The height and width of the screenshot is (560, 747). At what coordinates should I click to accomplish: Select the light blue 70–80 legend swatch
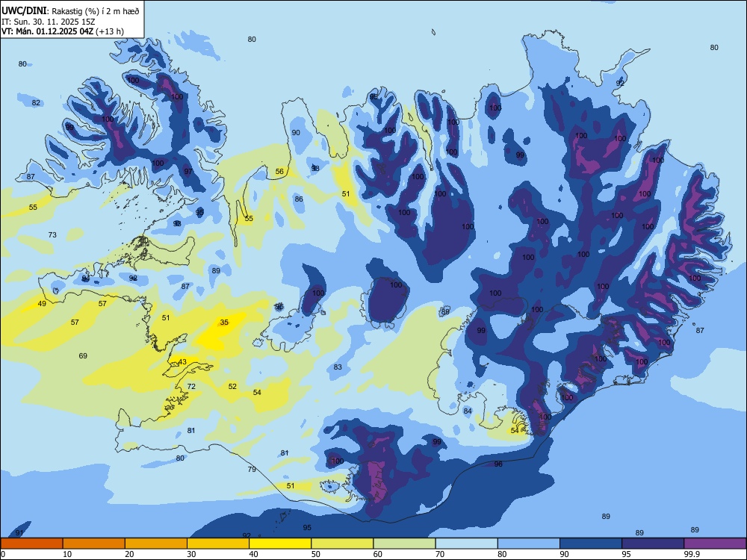(x=466, y=544)
